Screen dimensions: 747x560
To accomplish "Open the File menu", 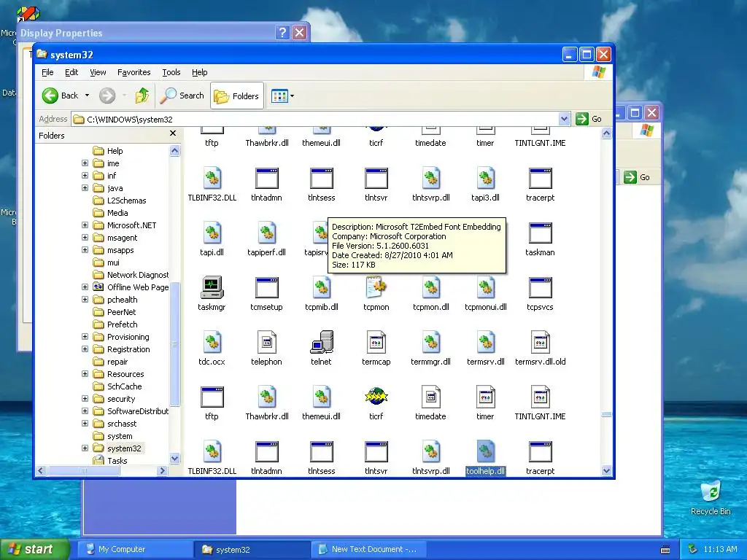I will pos(47,72).
